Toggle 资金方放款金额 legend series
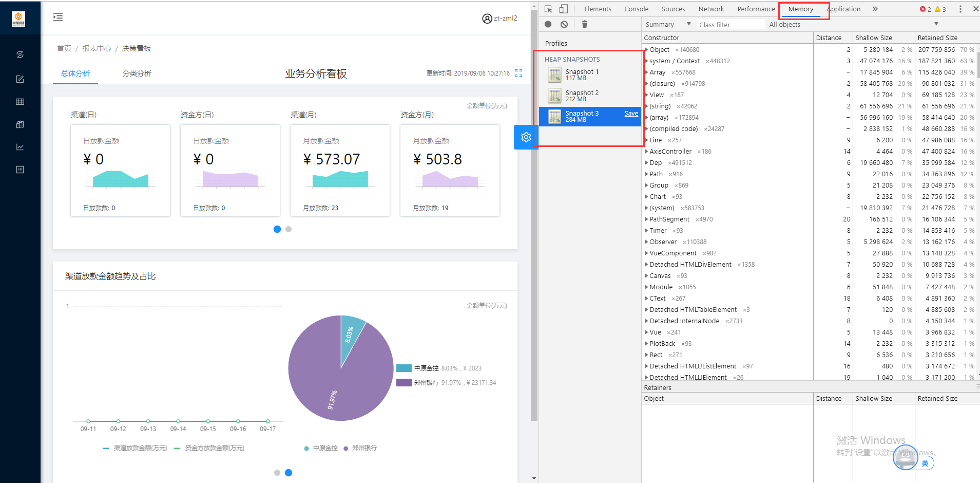980x483 pixels. point(209,448)
